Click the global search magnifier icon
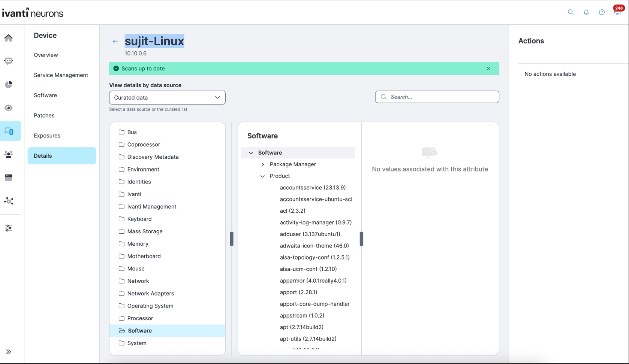 571,12
